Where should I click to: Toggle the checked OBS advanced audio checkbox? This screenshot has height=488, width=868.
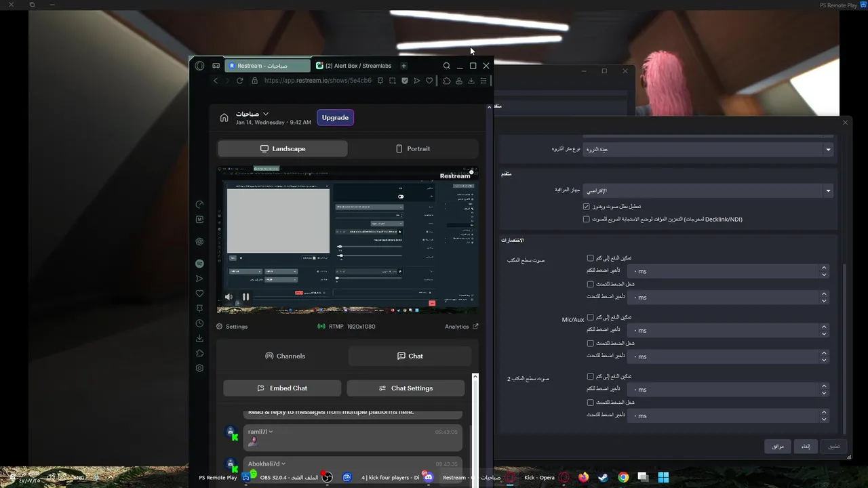tap(587, 206)
